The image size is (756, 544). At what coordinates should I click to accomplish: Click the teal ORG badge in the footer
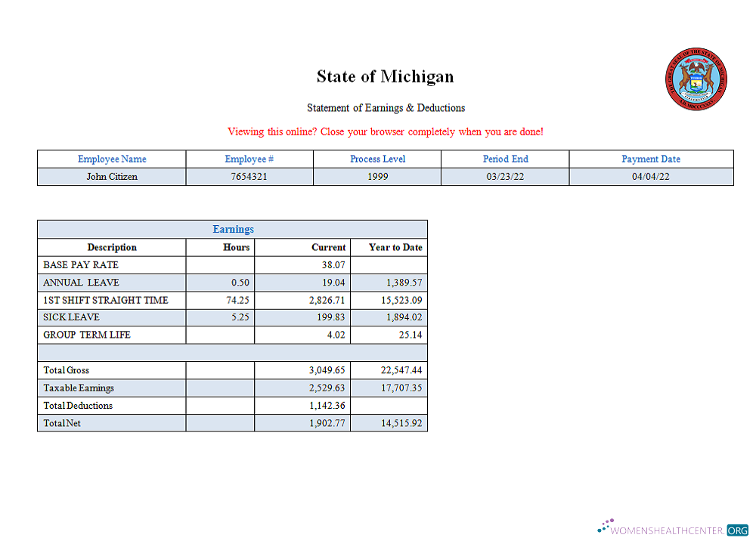point(738,530)
